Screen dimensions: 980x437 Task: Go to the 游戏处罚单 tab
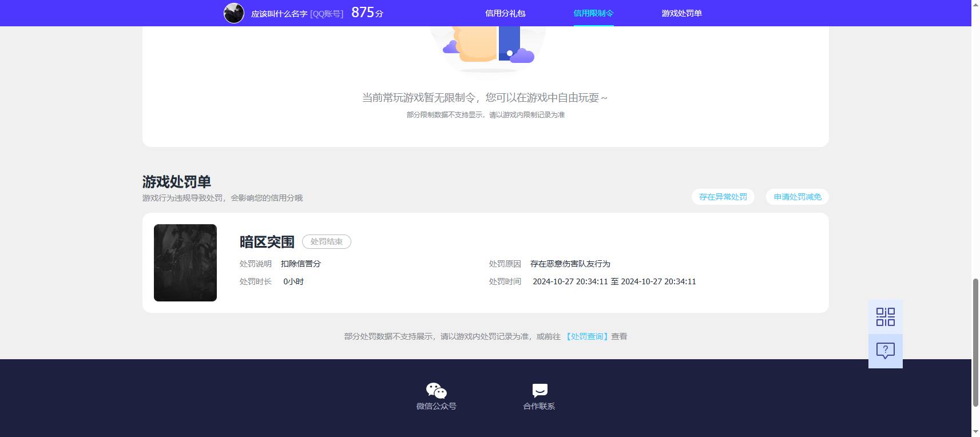coord(681,13)
